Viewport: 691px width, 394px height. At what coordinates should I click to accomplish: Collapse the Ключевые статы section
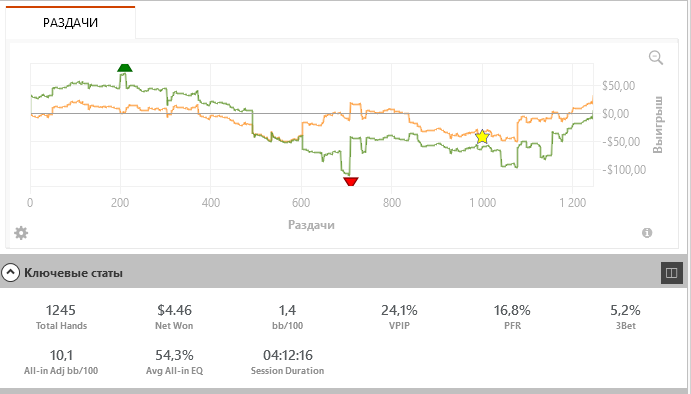10,273
